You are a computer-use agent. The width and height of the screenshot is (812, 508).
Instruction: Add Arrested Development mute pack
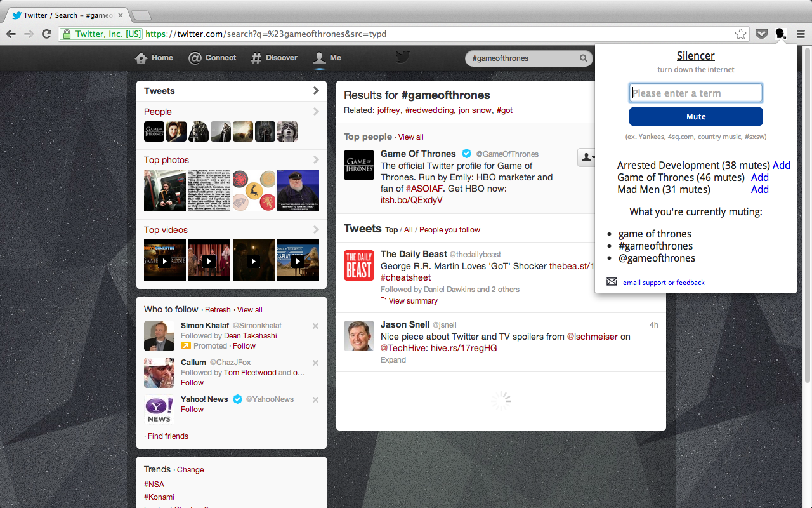pyautogui.click(x=782, y=165)
